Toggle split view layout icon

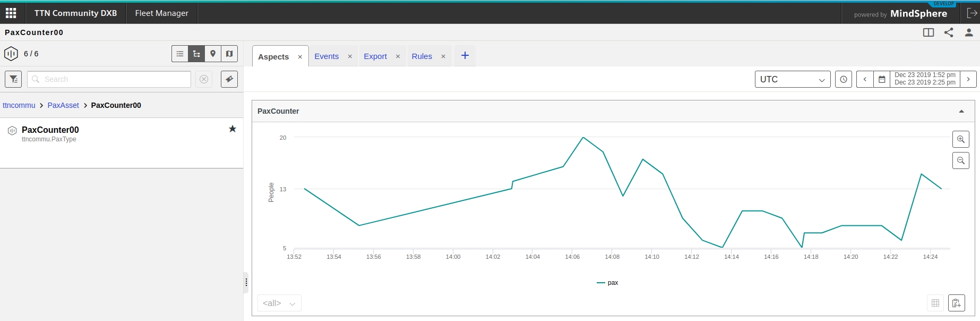929,32
